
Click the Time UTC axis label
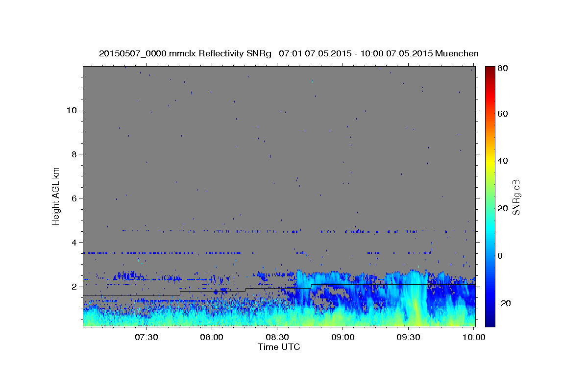pyautogui.click(x=279, y=347)
